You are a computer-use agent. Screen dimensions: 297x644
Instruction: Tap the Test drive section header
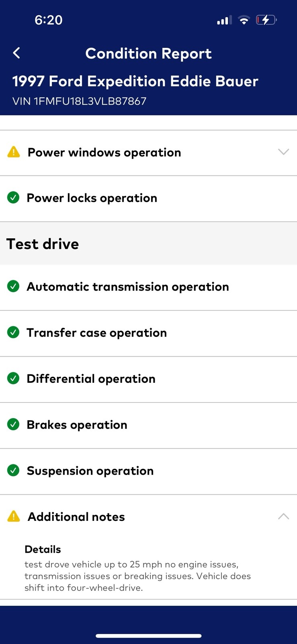(43, 244)
